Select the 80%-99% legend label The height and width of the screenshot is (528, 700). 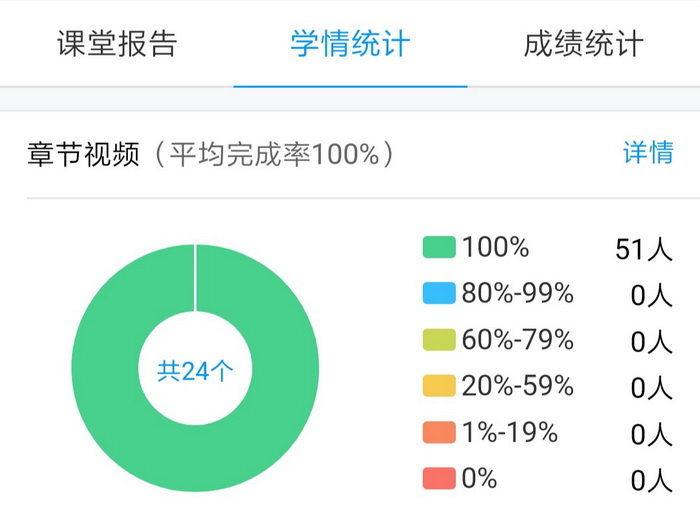pos(518,293)
